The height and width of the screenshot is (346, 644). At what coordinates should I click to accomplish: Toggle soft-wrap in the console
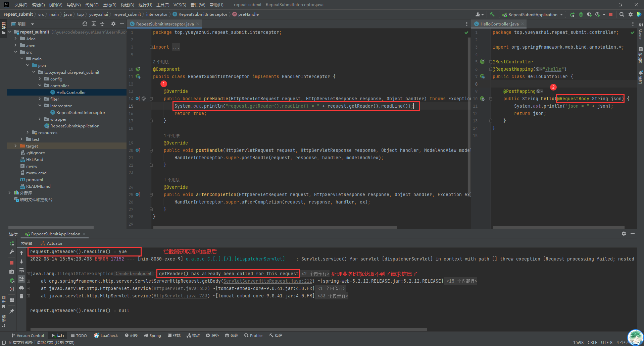(x=21, y=270)
